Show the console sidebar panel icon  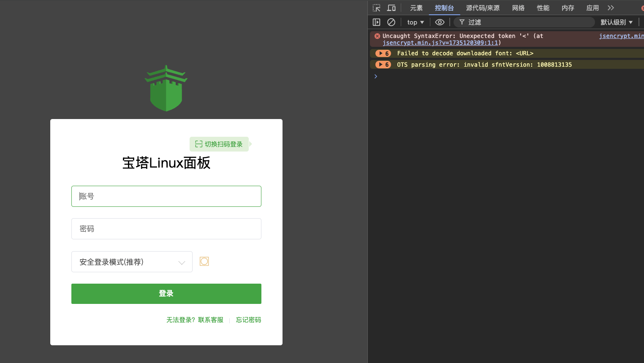[377, 22]
